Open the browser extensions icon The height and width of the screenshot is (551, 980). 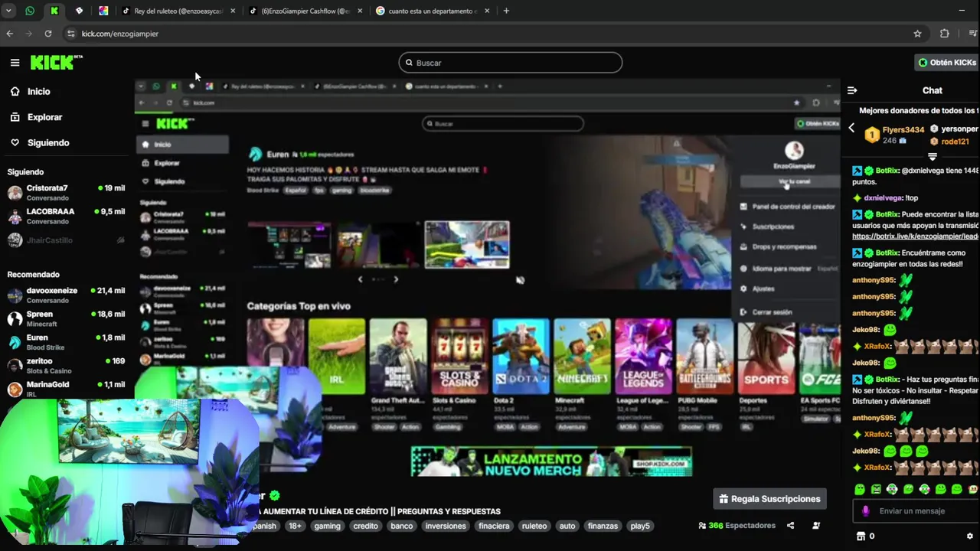click(x=944, y=34)
